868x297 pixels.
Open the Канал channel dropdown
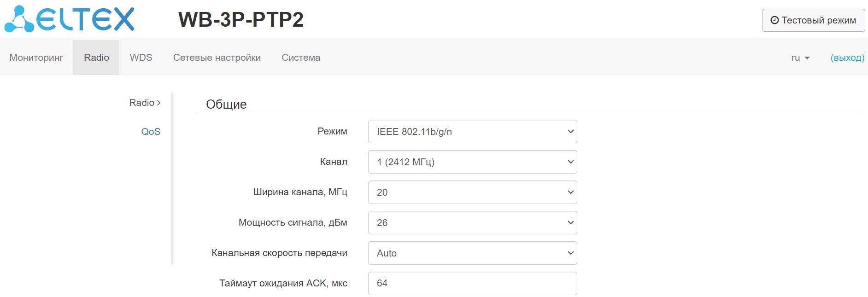[472, 162]
